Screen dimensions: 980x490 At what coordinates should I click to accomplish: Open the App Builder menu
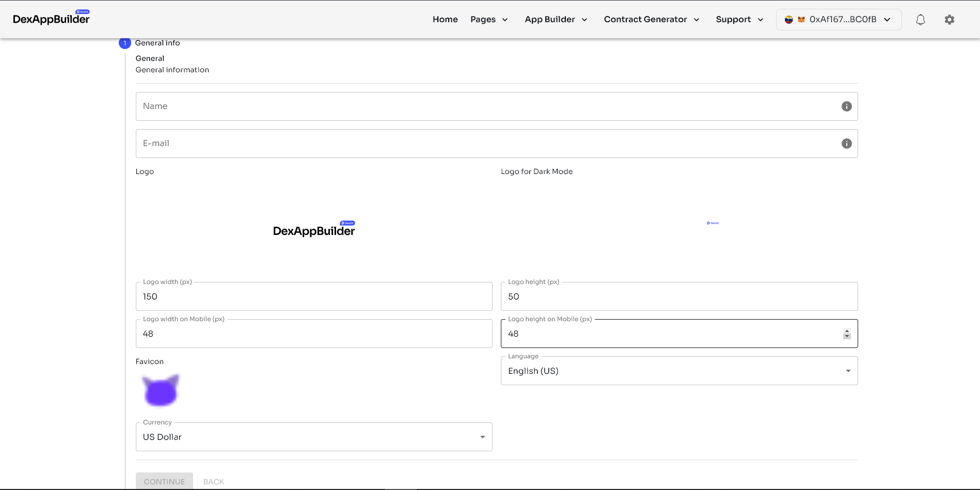pos(556,20)
